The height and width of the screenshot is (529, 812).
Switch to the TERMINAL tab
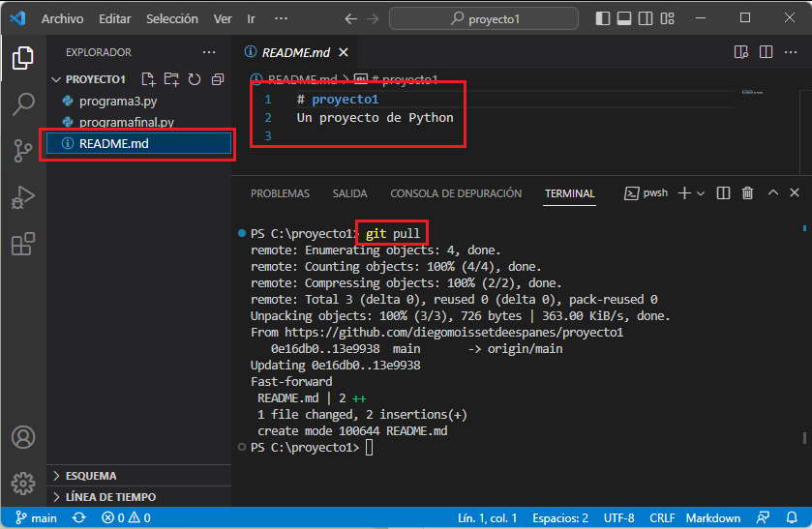pyautogui.click(x=570, y=193)
